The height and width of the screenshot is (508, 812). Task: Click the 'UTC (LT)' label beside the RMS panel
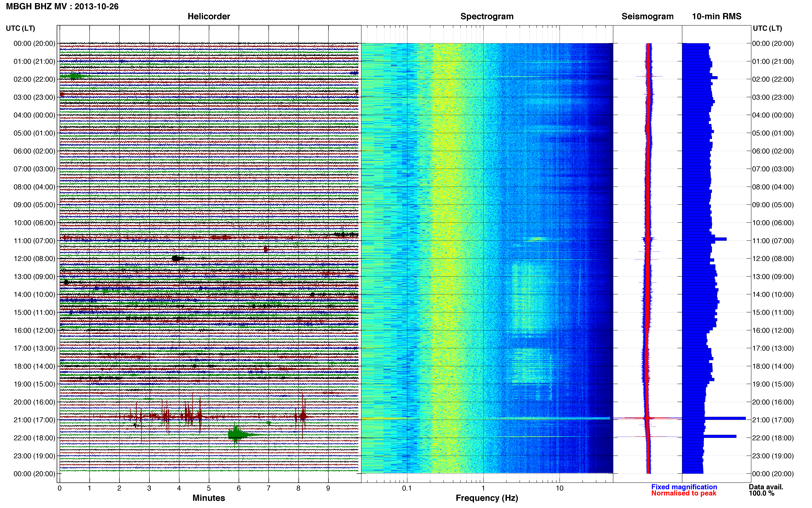point(767,28)
